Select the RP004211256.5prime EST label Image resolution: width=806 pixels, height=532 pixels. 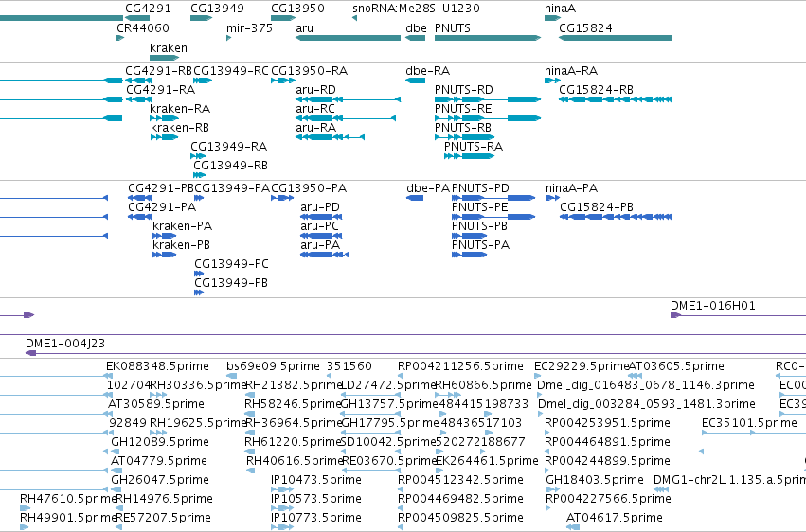tap(460, 366)
